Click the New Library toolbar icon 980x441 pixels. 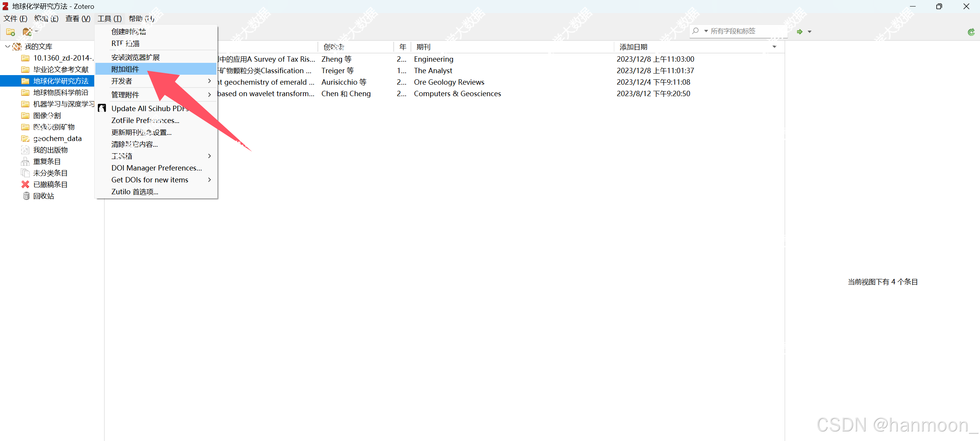click(x=28, y=32)
